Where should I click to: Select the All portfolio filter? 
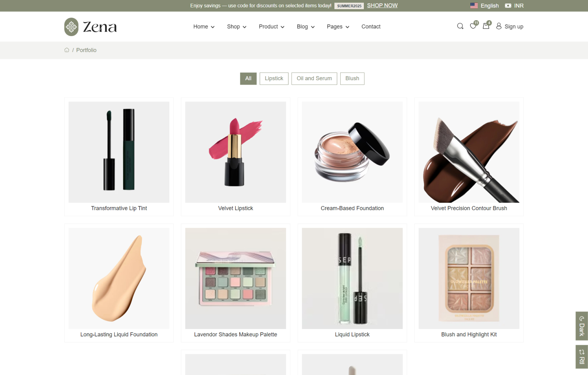(248, 78)
